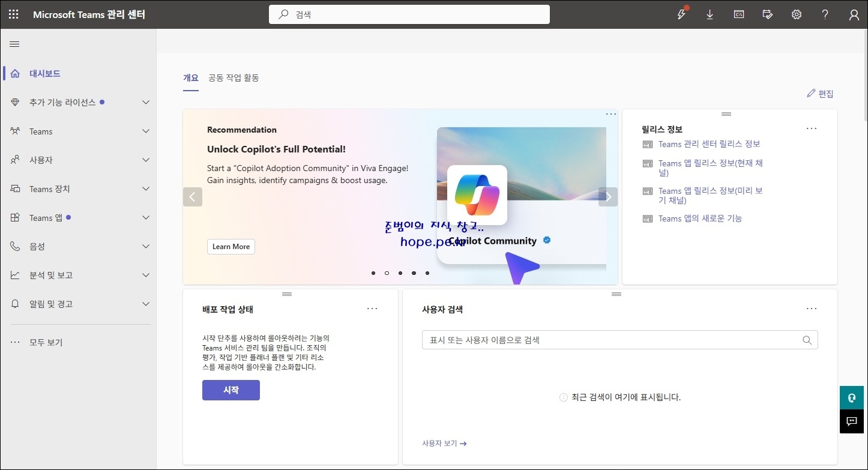Click the Learn More button
Screen dimensions: 868x470
[231, 247]
